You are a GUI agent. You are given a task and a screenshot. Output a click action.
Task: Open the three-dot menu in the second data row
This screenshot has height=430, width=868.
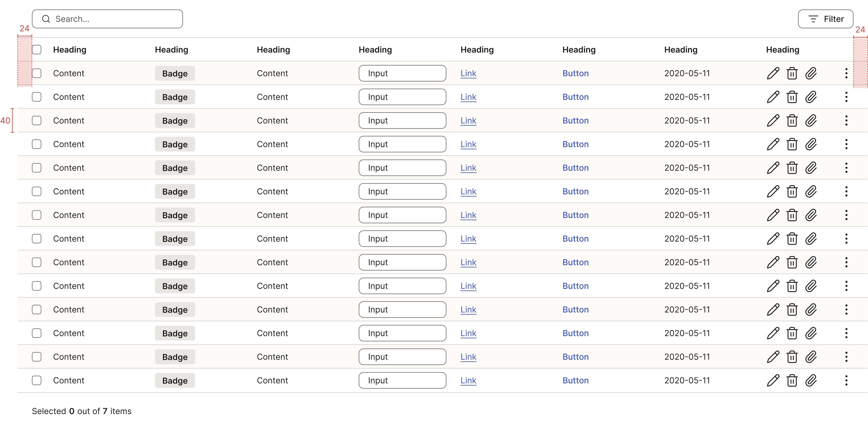846,97
